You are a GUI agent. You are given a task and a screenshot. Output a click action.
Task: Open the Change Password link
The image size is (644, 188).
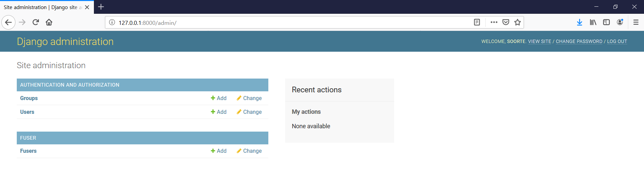pyautogui.click(x=579, y=41)
